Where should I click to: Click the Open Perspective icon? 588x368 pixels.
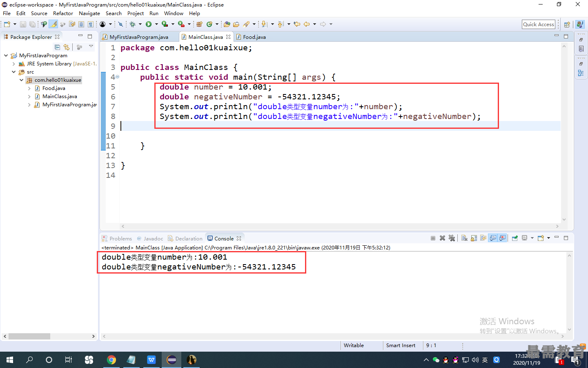point(567,25)
